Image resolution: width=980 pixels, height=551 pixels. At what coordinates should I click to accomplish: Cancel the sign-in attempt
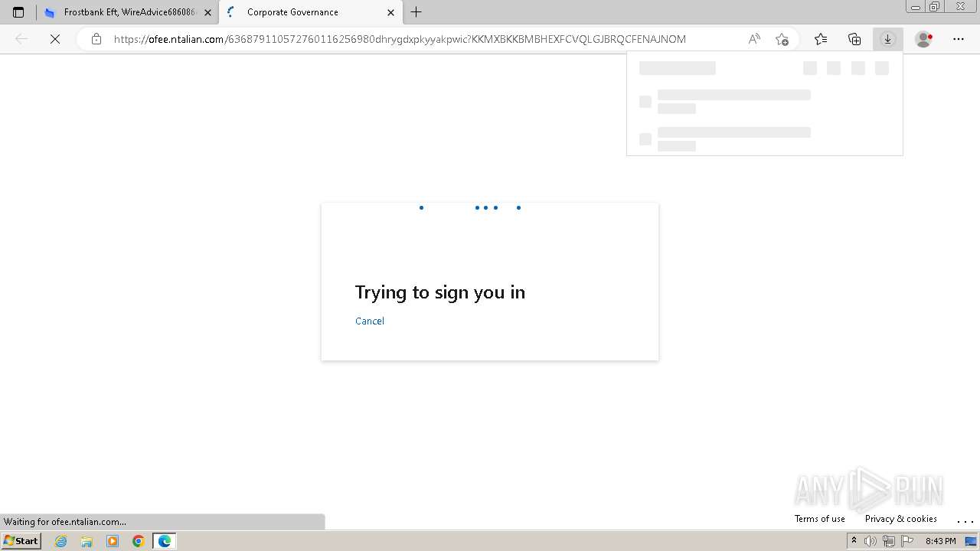[370, 321]
